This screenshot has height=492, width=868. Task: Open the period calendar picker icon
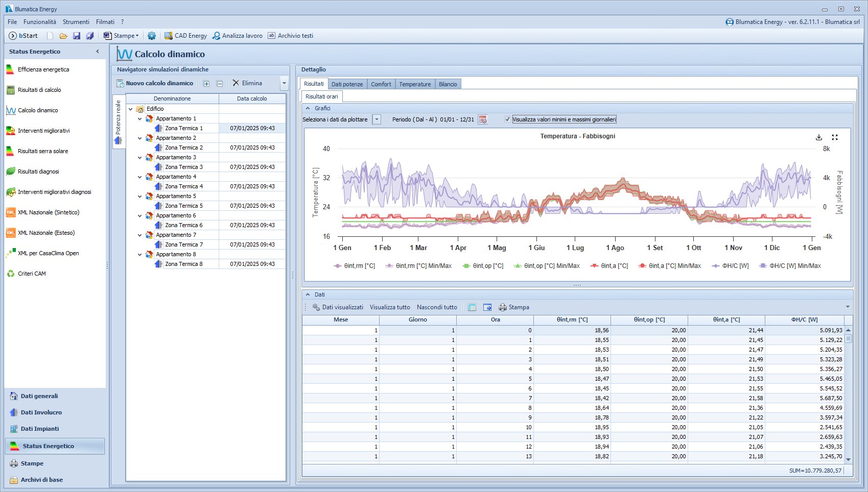point(483,119)
